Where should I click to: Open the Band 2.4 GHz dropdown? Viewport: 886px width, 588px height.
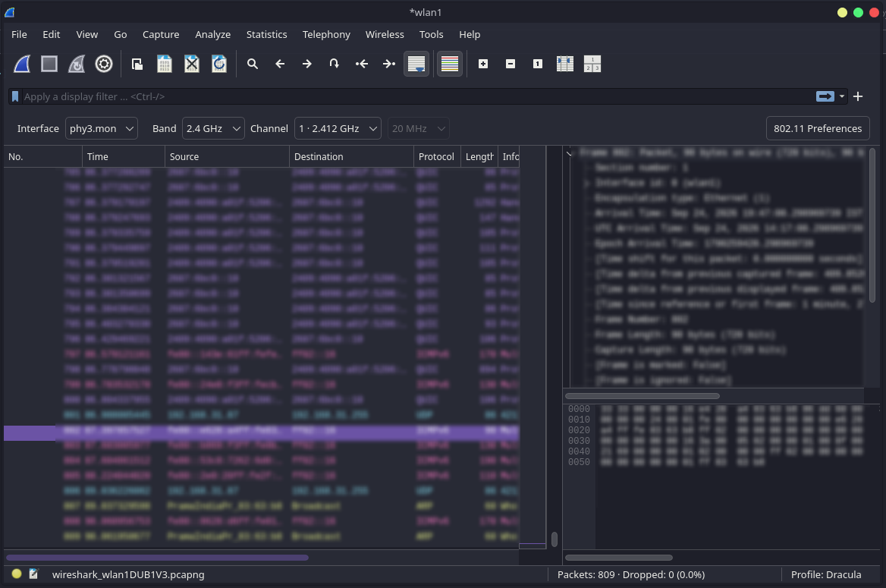point(213,128)
